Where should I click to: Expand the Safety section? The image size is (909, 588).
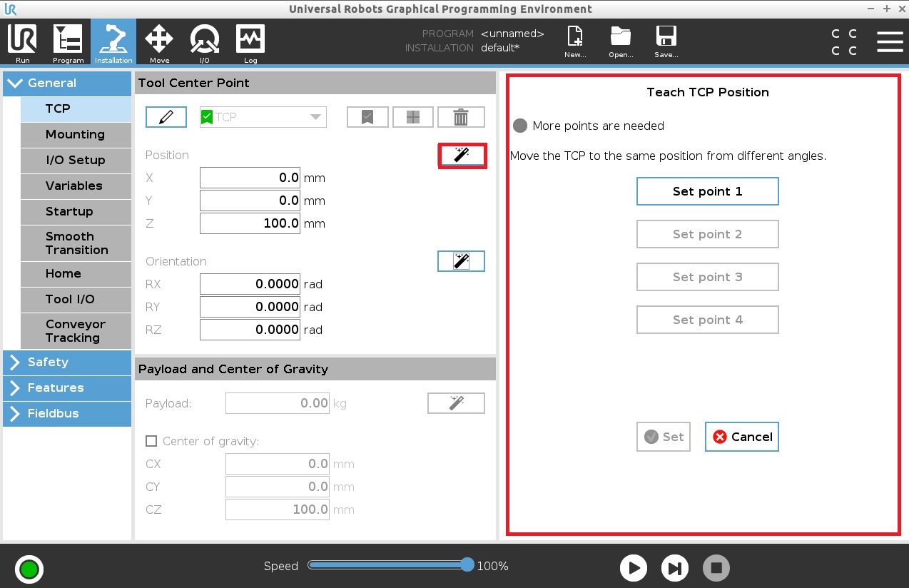tap(67, 362)
